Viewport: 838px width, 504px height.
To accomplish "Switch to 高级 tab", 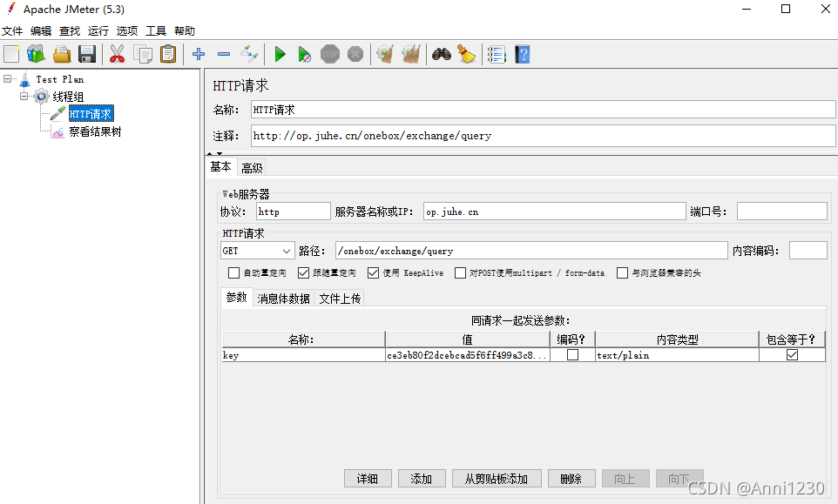I will coord(252,168).
